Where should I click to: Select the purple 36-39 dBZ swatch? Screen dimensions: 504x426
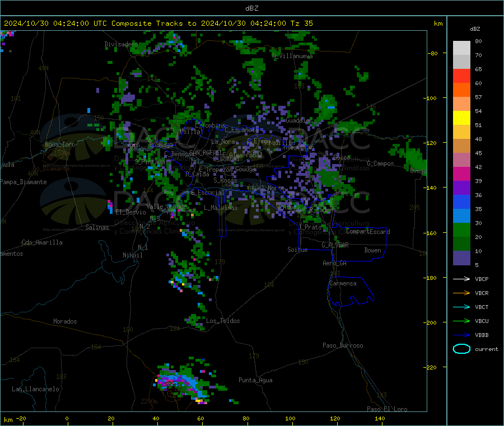tap(461, 188)
